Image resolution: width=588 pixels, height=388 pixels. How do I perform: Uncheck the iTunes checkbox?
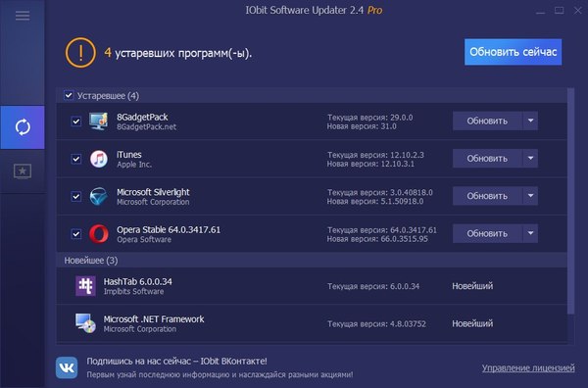(x=76, y=159)
